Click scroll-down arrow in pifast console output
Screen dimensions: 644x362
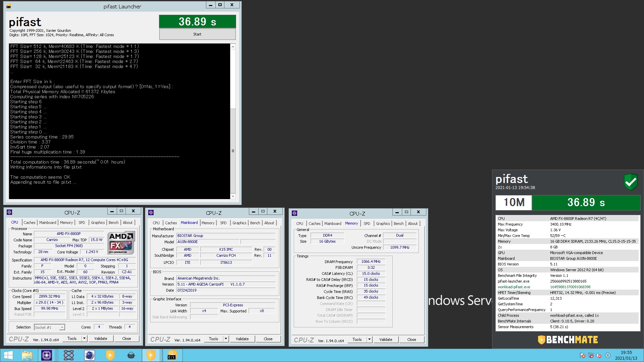[x=233, y=196]
